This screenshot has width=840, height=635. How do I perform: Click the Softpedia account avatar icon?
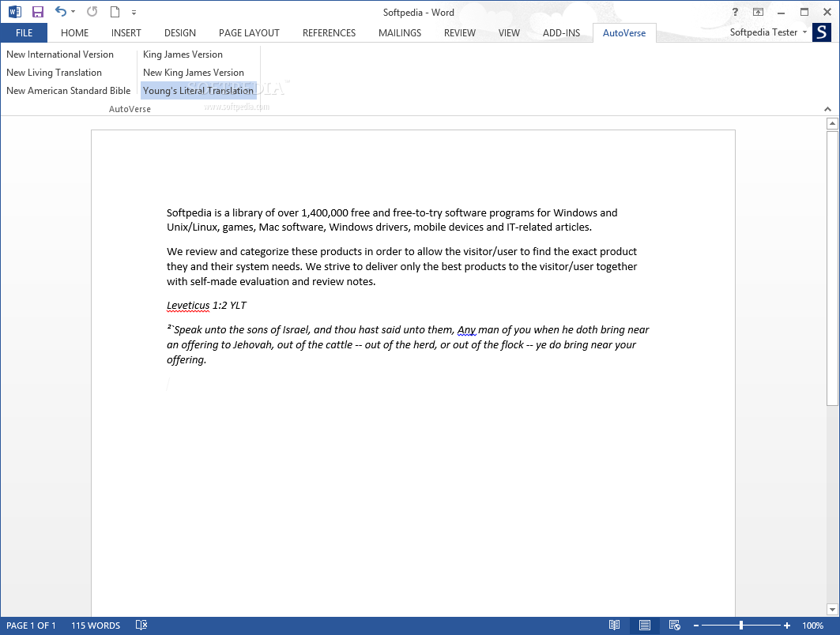click(822, 32)
